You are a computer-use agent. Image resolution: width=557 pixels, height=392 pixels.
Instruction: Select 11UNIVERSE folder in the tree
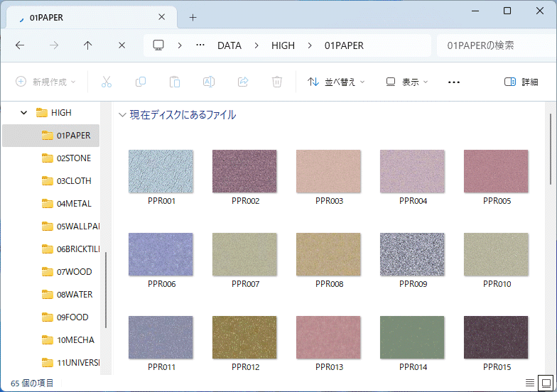[70, 363]
